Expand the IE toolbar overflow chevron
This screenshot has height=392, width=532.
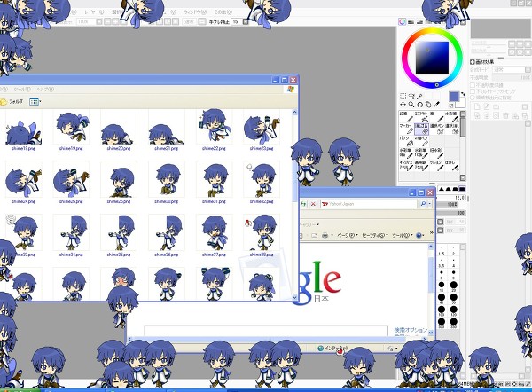(431, 233)
